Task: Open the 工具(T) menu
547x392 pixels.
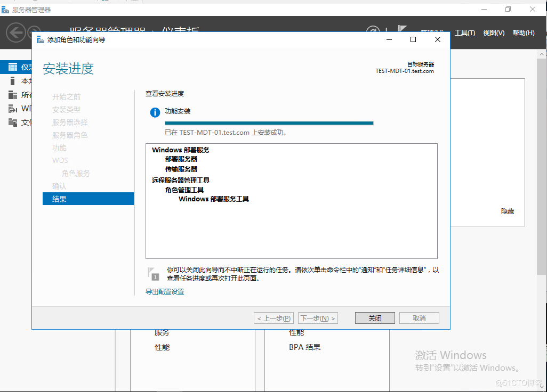Action: pos(465,32)
